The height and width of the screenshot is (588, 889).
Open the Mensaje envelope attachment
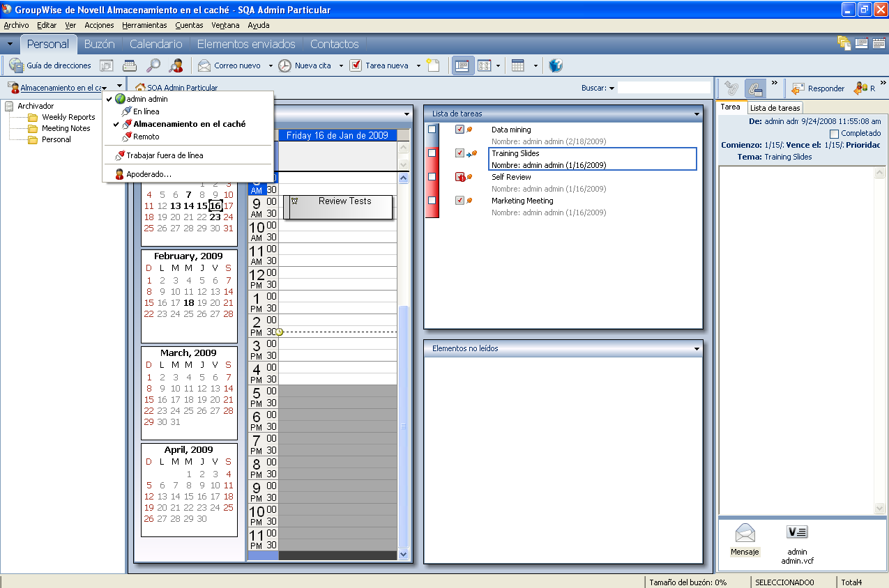point(745,539)
